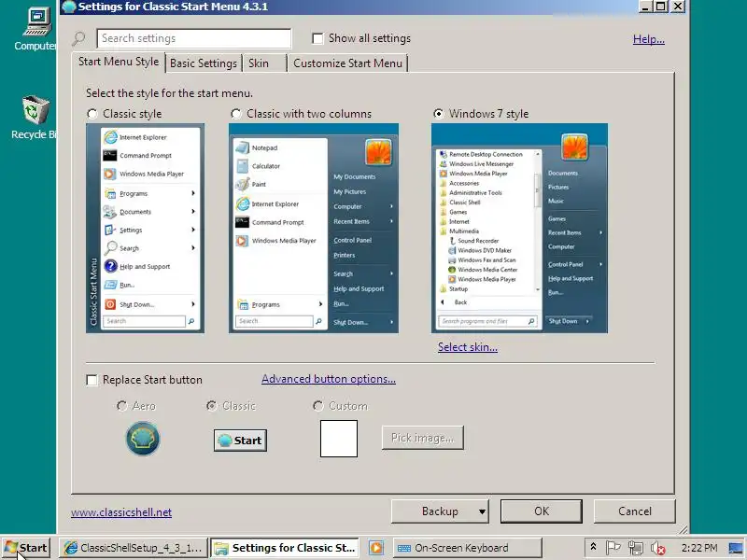Click into the Search settings input field
747x560 pixels.
pos(194,38)
